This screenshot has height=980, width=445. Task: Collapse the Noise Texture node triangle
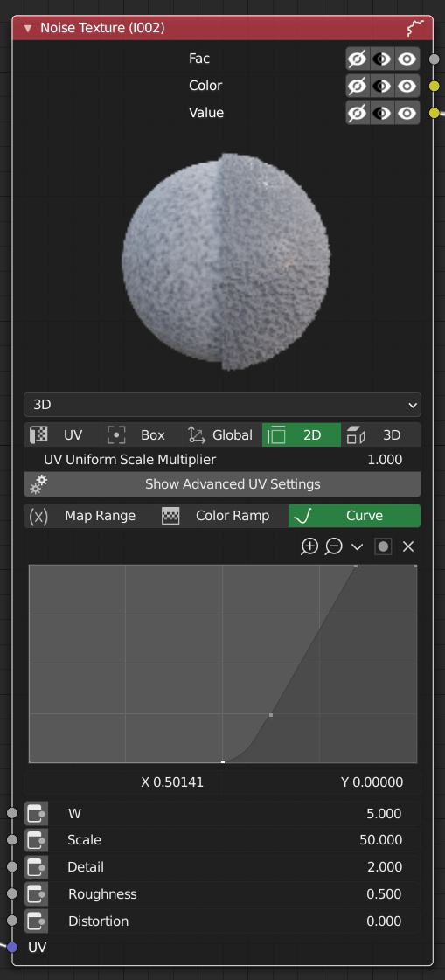coord(27,28)
